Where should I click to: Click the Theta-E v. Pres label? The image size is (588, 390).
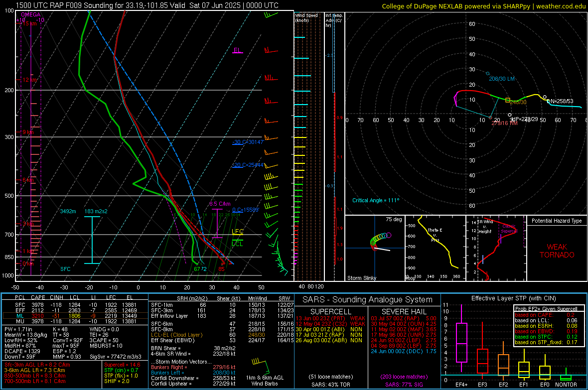click(435, 235)
